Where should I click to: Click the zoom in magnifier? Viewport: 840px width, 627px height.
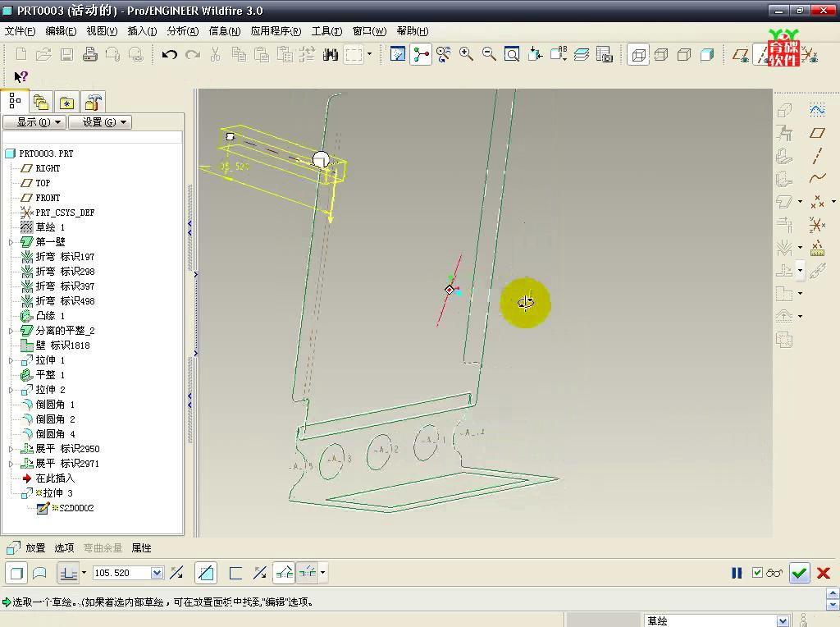466,54
